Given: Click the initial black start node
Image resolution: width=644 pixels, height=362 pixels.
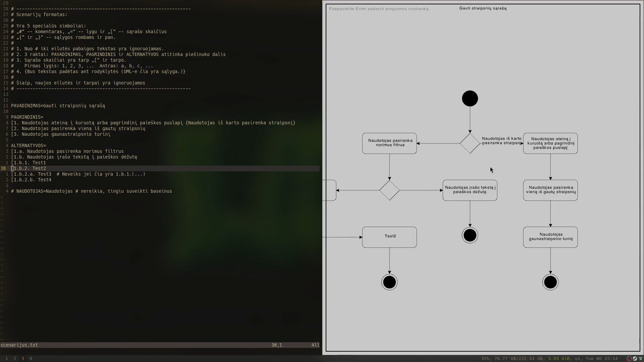Looking at the screenshot, I should tap(470, 99).
